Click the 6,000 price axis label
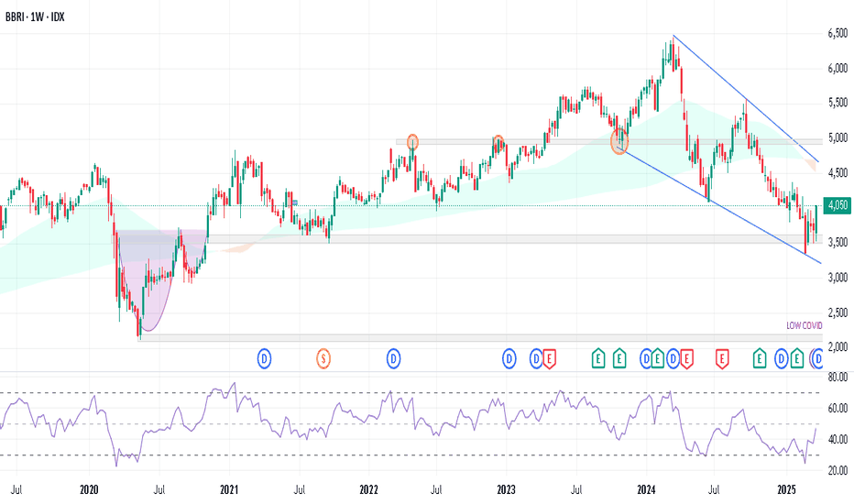854x504 pixels. 838,69
